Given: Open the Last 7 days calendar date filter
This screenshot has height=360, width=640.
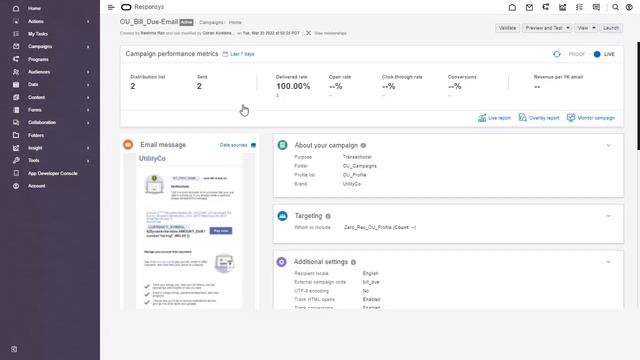Looking at the screenshot, I should (238, 54).
